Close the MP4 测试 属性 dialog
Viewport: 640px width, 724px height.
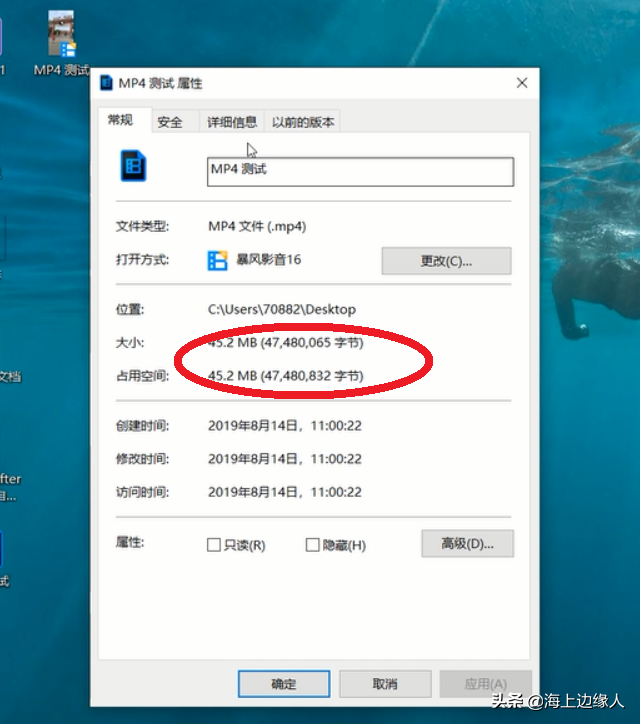coord(522,83)
